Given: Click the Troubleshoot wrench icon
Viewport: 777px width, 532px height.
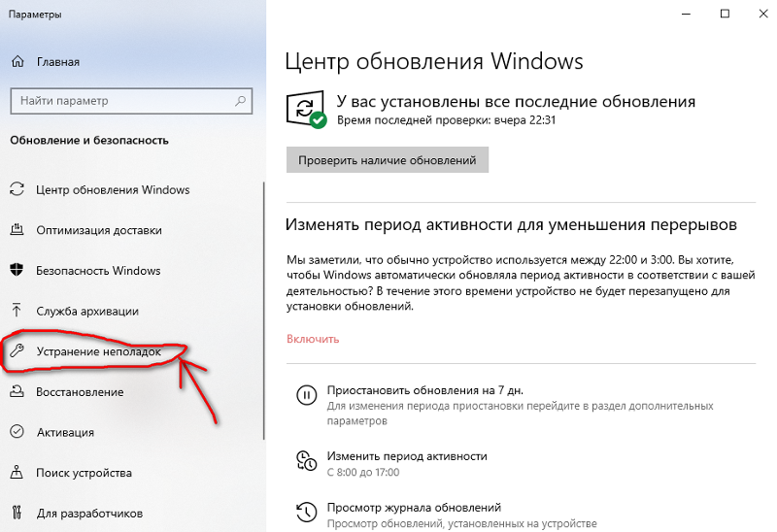Looking at the screenshot, I should click(x=17, y=350).
